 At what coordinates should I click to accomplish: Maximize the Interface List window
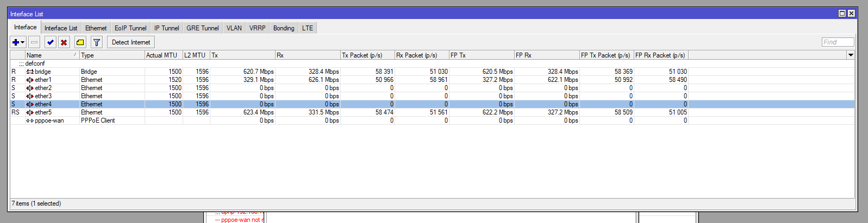coord(842,14)
